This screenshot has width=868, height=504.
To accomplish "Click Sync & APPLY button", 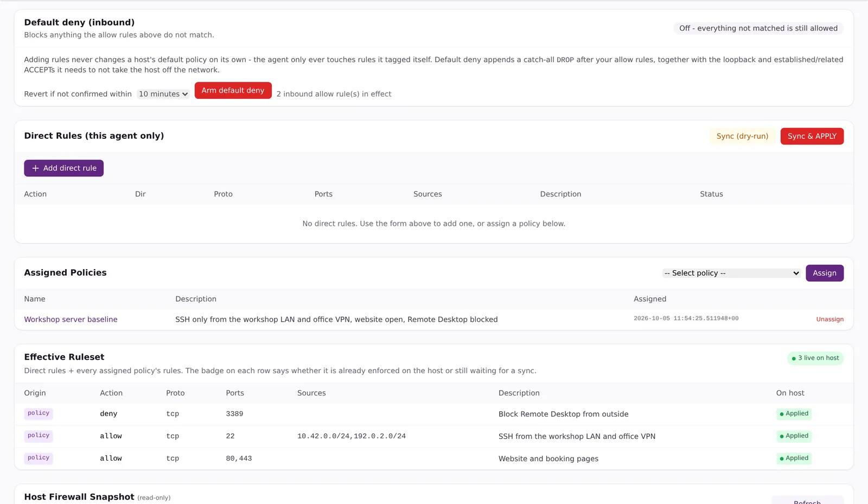I will 812,136.
